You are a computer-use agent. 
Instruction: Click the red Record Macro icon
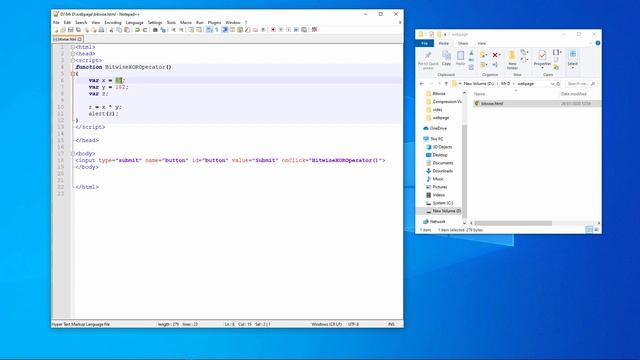(273, 30)
